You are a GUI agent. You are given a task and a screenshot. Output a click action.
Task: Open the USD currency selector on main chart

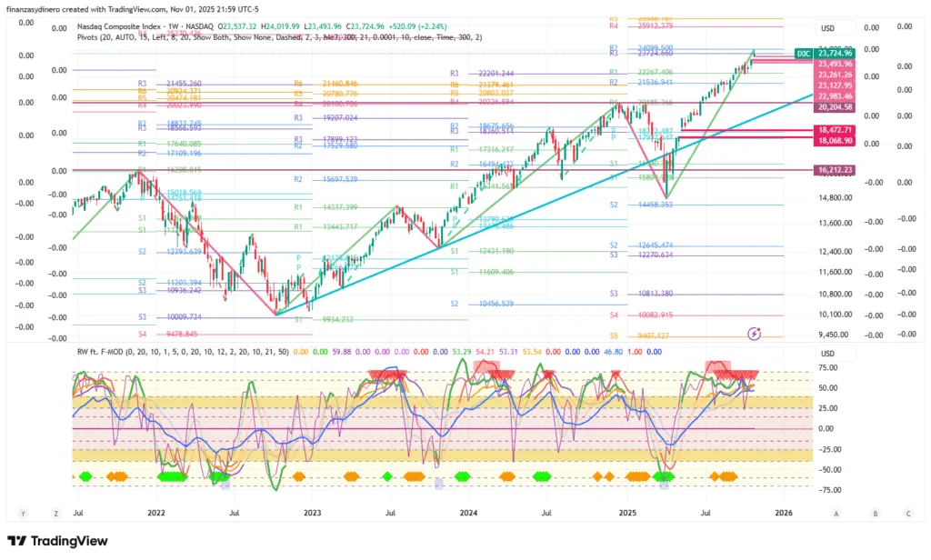826,28
